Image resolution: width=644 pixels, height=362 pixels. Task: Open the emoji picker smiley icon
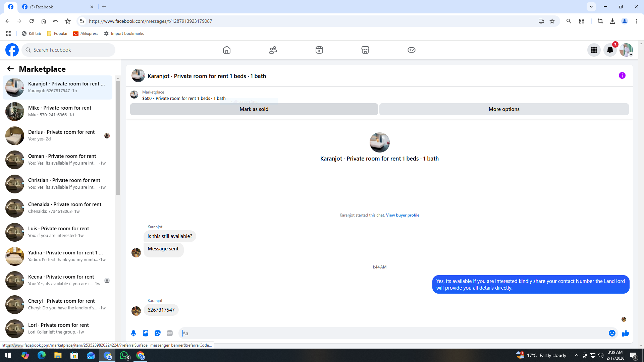pyautogui.click(x=612, y=333)
